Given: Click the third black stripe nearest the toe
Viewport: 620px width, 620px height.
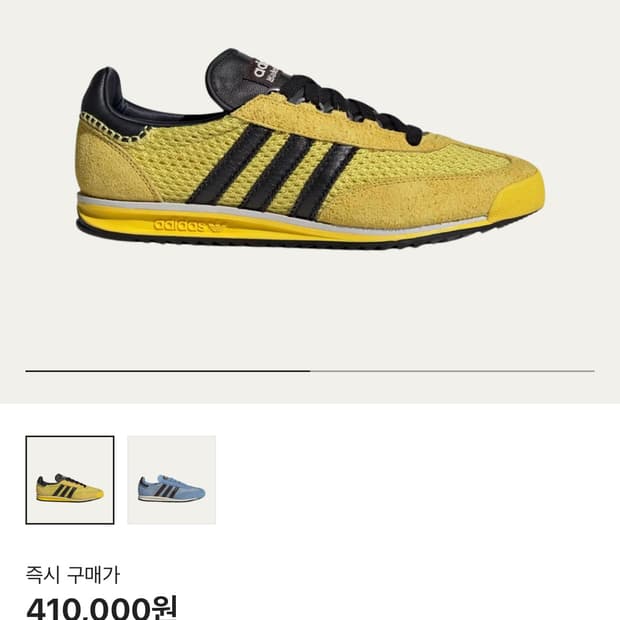Looking at the screenshot, I should [x=322, y=180].
